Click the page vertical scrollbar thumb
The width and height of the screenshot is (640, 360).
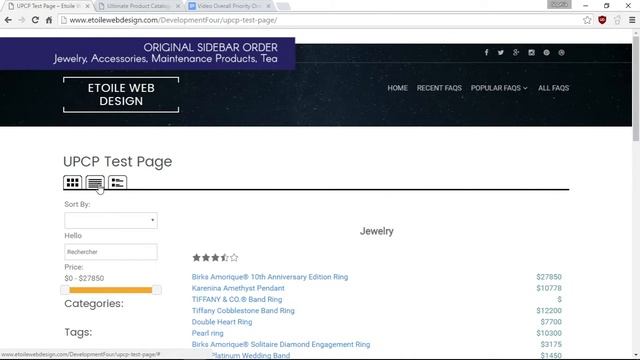click(x=636, y=89)
